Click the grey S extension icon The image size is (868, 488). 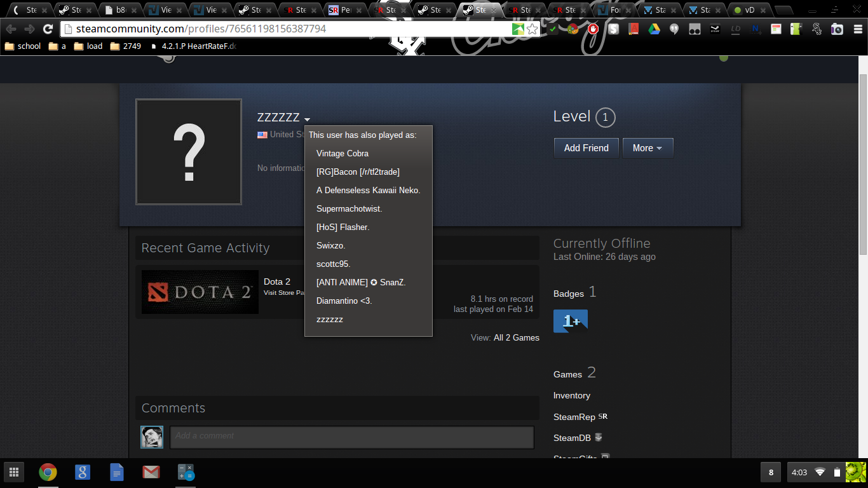tap(613, 29)
